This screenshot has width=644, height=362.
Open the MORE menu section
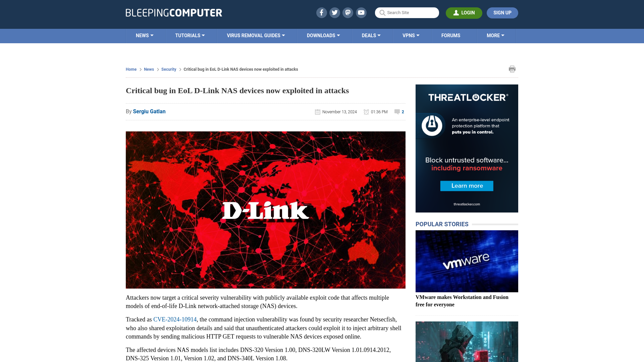[495, 35]
